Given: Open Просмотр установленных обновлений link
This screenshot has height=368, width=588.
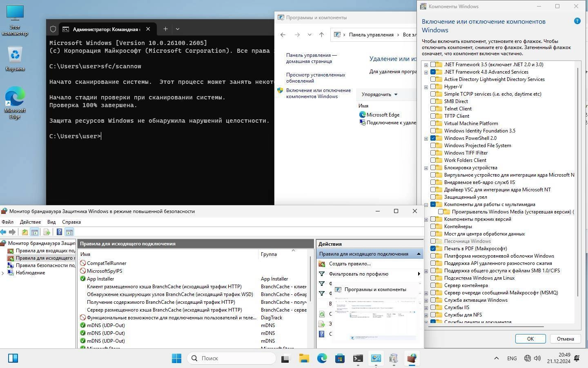Looking at the screenshot, I should (x=316, y=78).
